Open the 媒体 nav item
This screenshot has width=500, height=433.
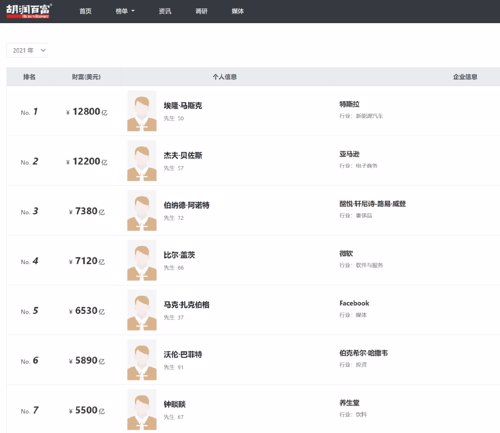(238, 11)
